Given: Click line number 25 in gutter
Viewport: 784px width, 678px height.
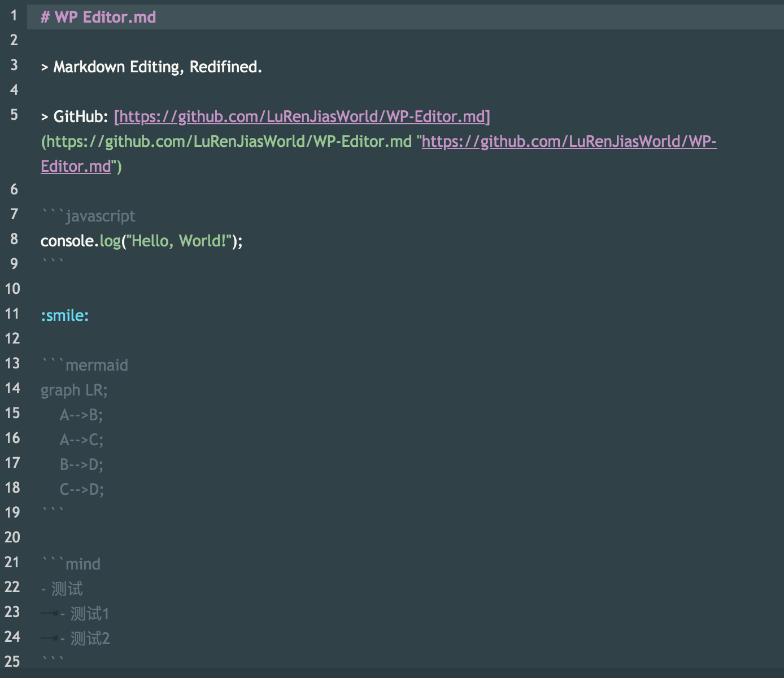Looking at the screenshot, I should click(x=12, y=662).
